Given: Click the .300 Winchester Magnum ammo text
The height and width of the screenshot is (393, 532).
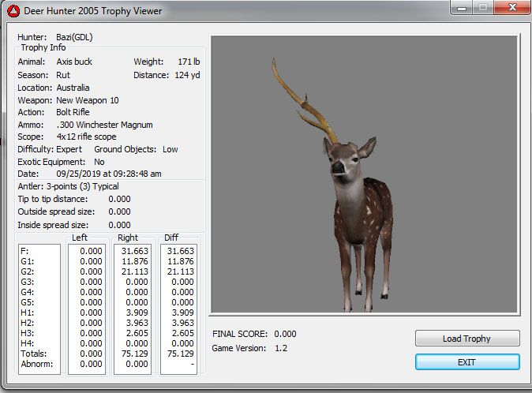Looking at the screenshot, I should 104,125.
